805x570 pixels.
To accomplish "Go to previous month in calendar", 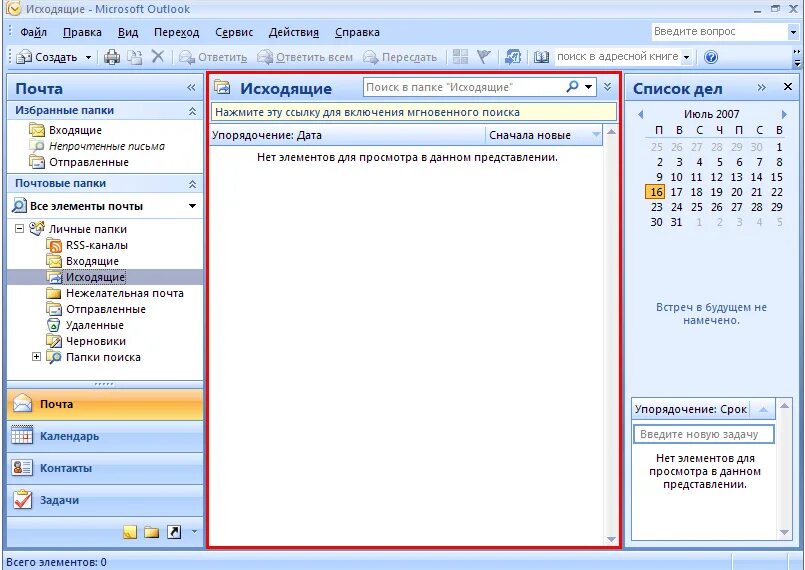I will pyautogui.click(x=640, y=114).
